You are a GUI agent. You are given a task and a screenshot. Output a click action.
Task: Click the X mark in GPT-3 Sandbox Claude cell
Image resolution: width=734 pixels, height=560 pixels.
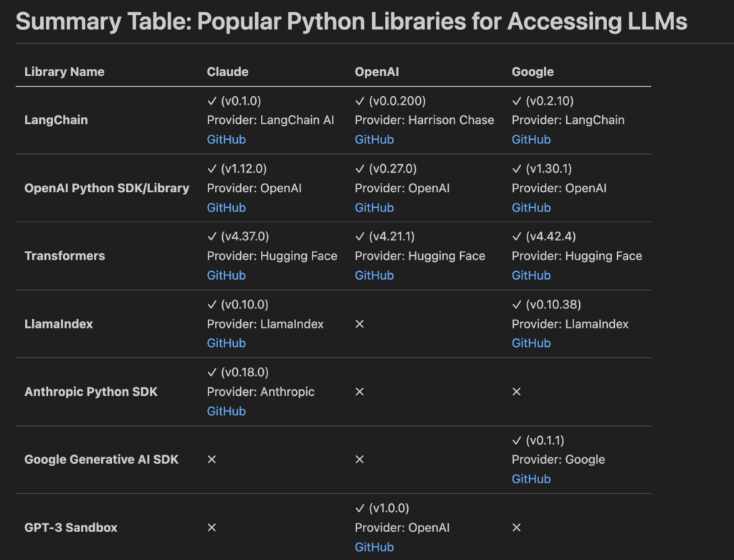[x=211, y=528]
